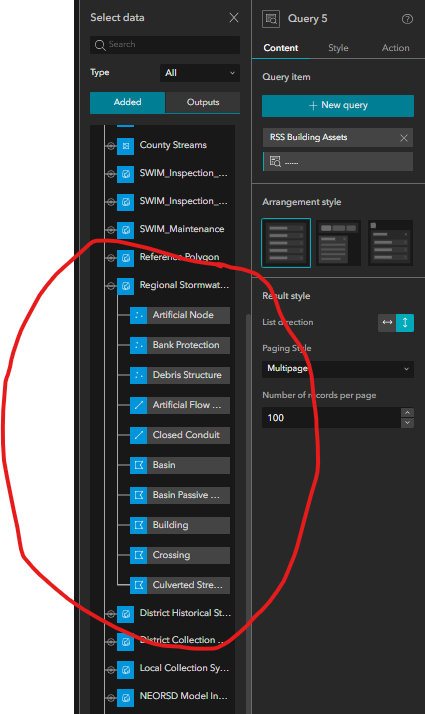Close the Select data panel
Viewport: 425px width, 714px height.
(x=234, y=18)
